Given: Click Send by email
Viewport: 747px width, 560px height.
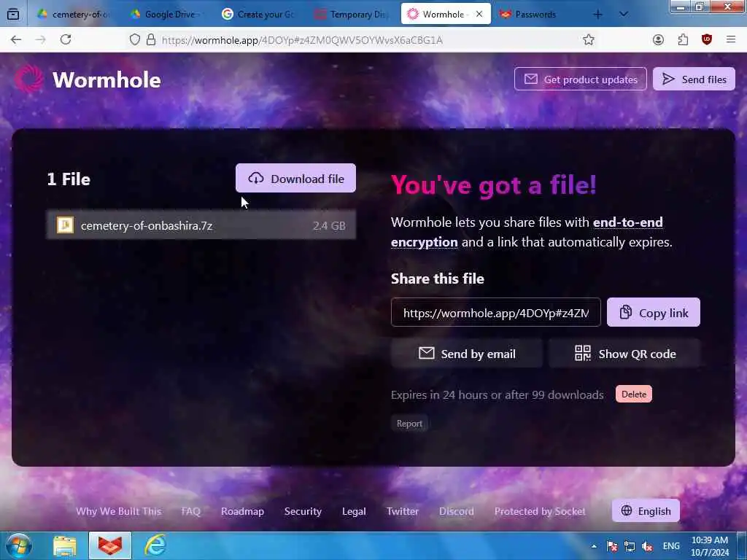Looking at the screenshot, I should [x=467, y=354].
